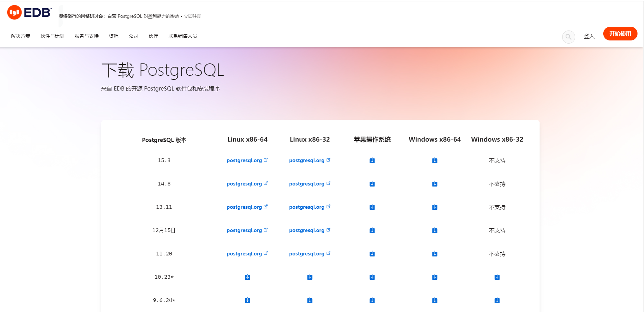Image resolution: width=644 pixels, height=312 pixels.
Task: Open postgresql.org link for 11.20 Linux x86-64
Action: click(x=247, y=254)
